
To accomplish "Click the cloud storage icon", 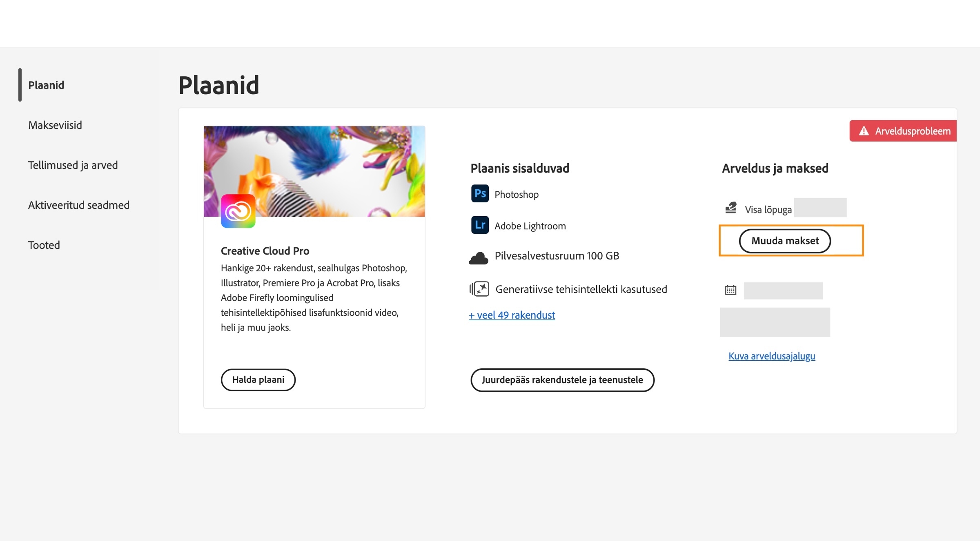I will click(x=479, y=258).
